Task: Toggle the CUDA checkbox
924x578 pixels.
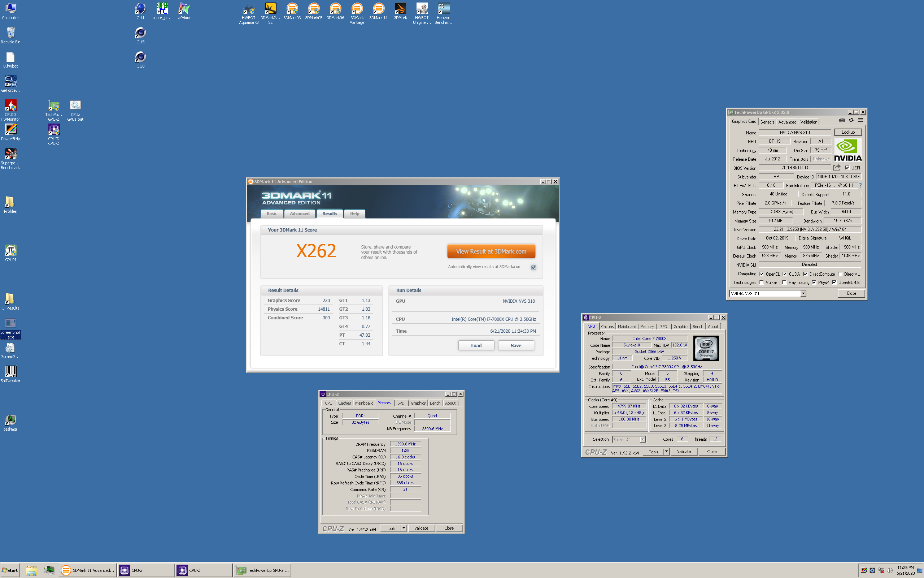Action: [785, 274]
